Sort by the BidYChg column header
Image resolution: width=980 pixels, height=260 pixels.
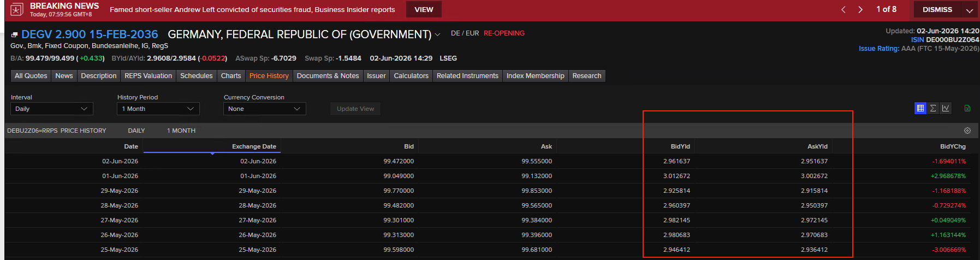tap(953, 146)
